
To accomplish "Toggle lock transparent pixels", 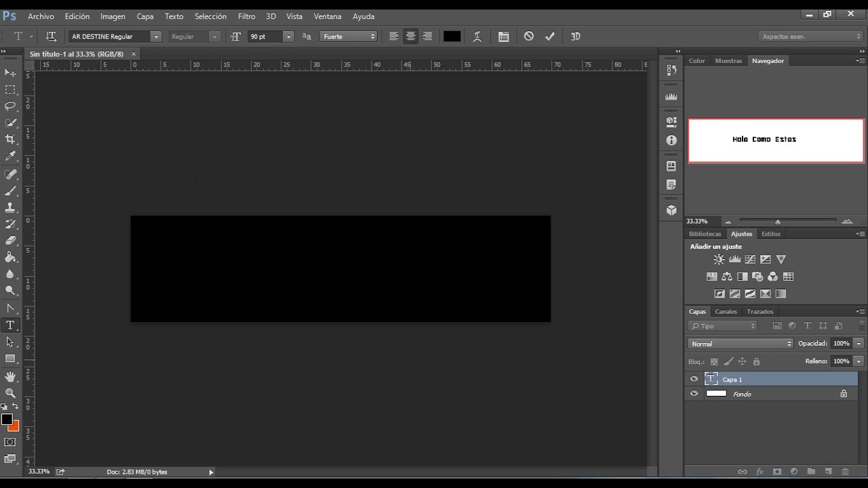I will coord(714,362).
